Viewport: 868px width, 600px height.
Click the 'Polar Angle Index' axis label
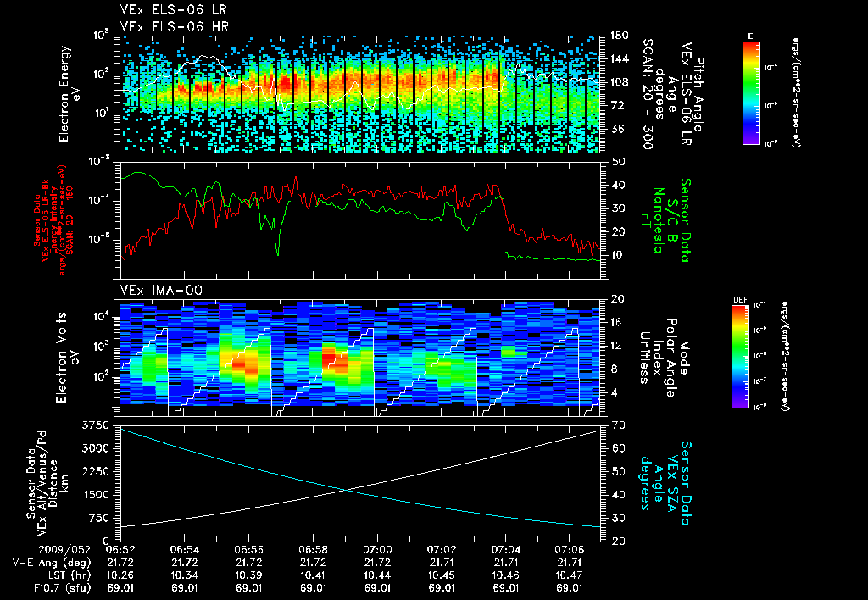663,358
